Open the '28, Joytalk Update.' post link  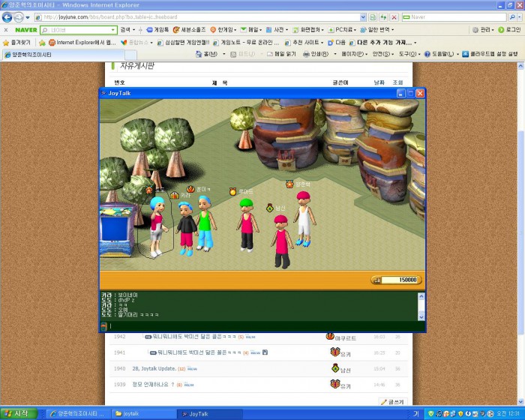click(154, 368)
